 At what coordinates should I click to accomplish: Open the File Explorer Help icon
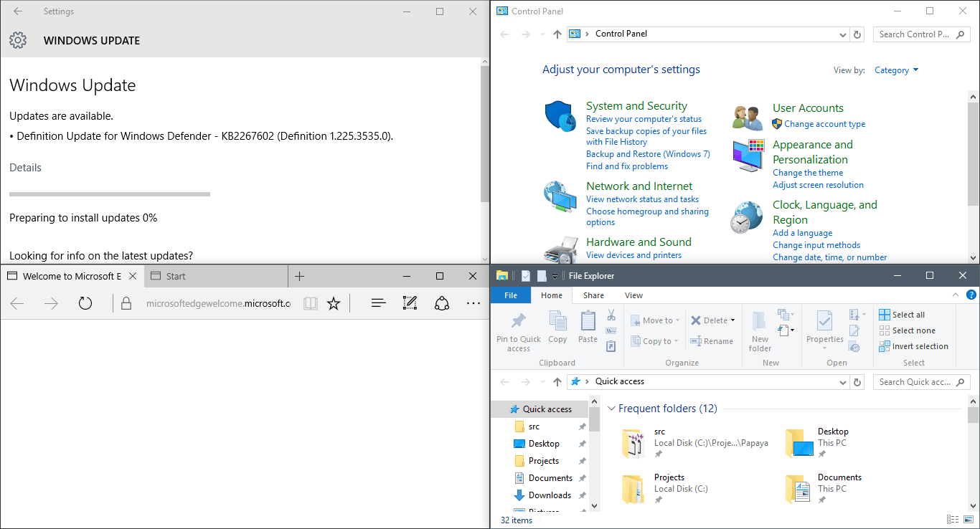971,295
